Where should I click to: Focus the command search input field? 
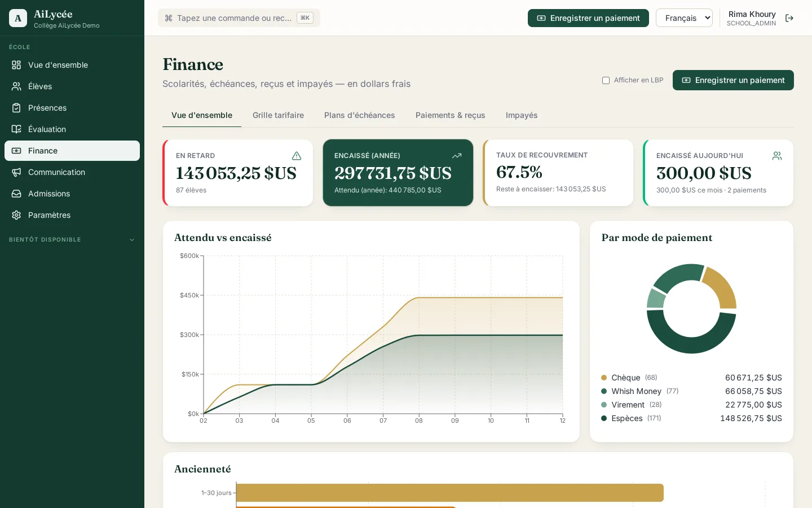click(239, 18)
